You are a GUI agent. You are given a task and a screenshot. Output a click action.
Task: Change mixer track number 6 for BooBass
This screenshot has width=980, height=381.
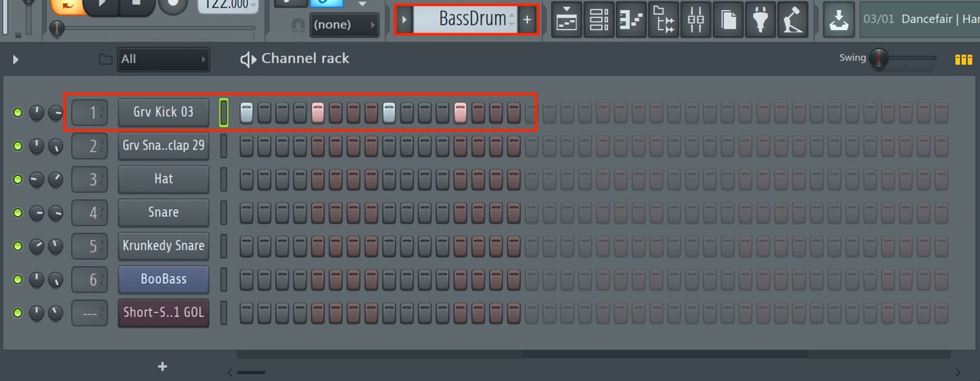click(90, 279)
